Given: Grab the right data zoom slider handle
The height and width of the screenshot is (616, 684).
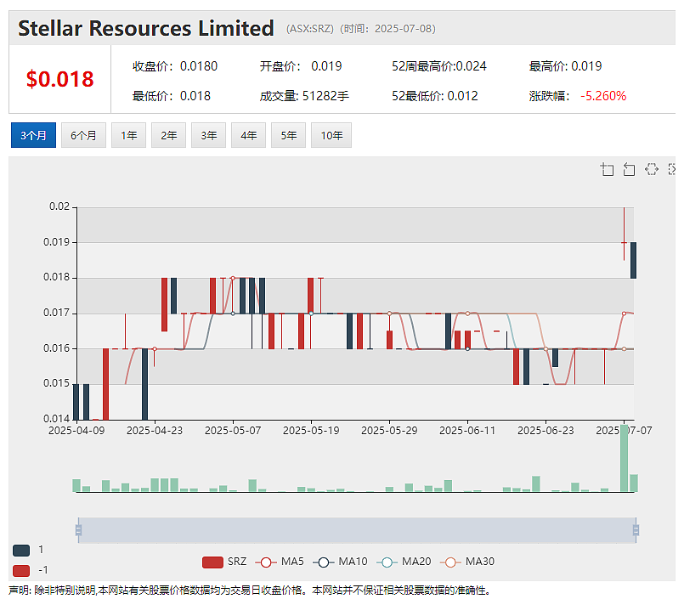Looking at the screenshot, I should (636, 530).
